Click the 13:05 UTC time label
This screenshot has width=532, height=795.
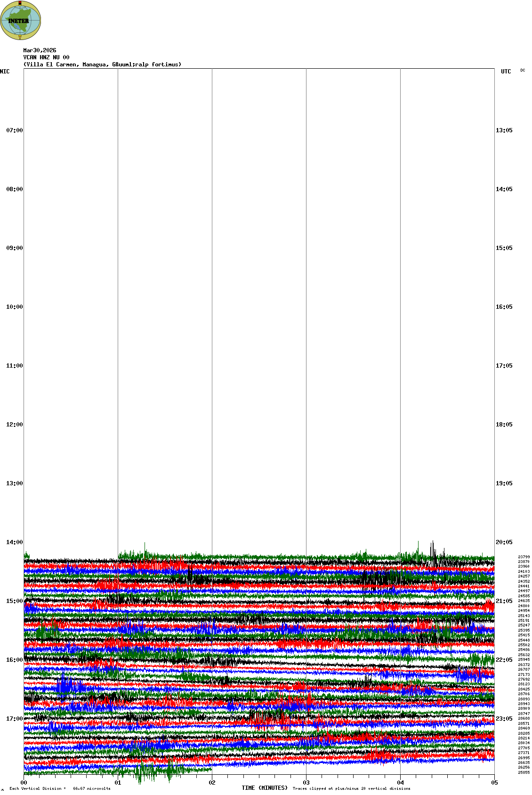pyautogui.click(x=504, y=130)
